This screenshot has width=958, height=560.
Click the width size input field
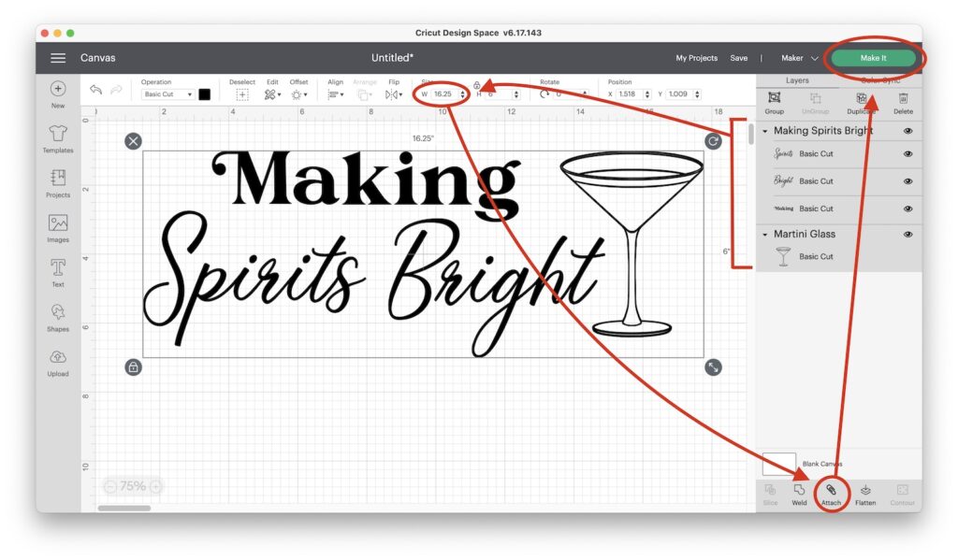coord(444,94)
